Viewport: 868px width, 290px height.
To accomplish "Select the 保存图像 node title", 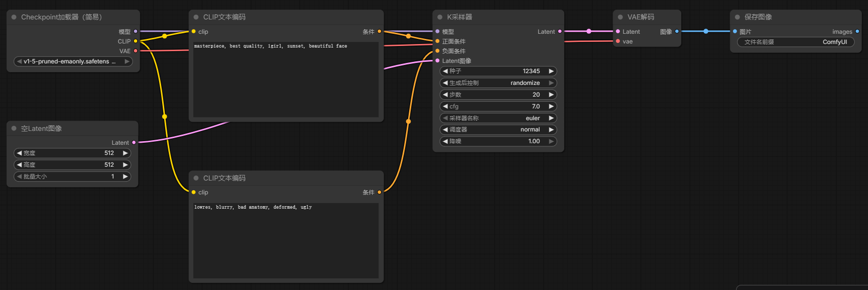I will click(758, 17).
